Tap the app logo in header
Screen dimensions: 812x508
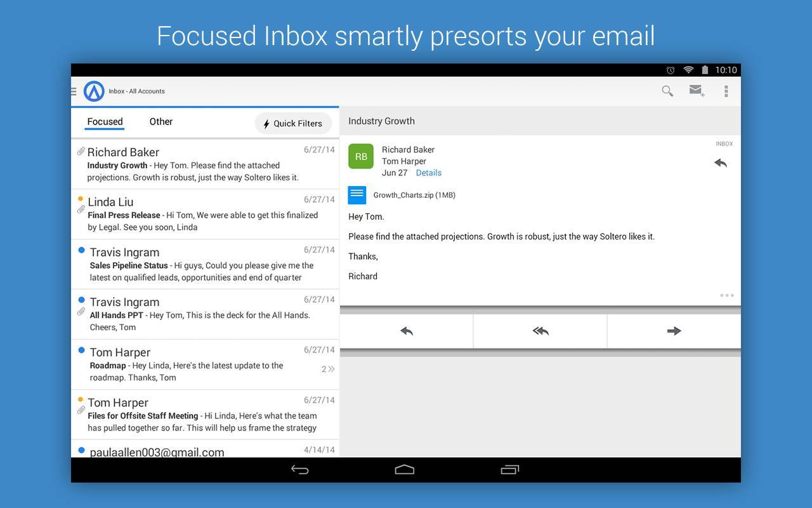pos(94,91)
